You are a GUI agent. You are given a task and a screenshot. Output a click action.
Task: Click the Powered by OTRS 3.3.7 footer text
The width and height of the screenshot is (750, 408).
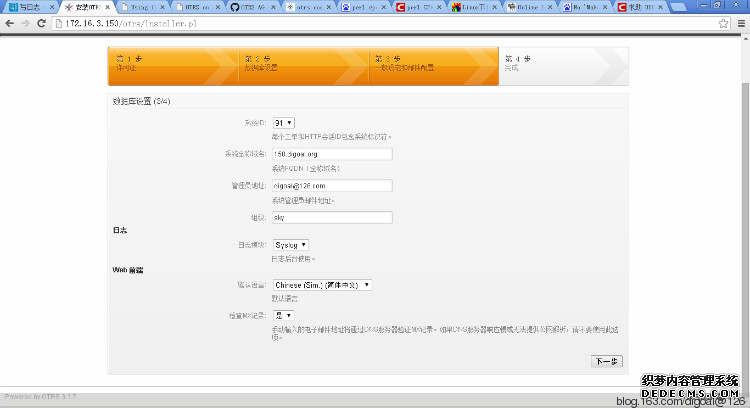tap(40, 397)
